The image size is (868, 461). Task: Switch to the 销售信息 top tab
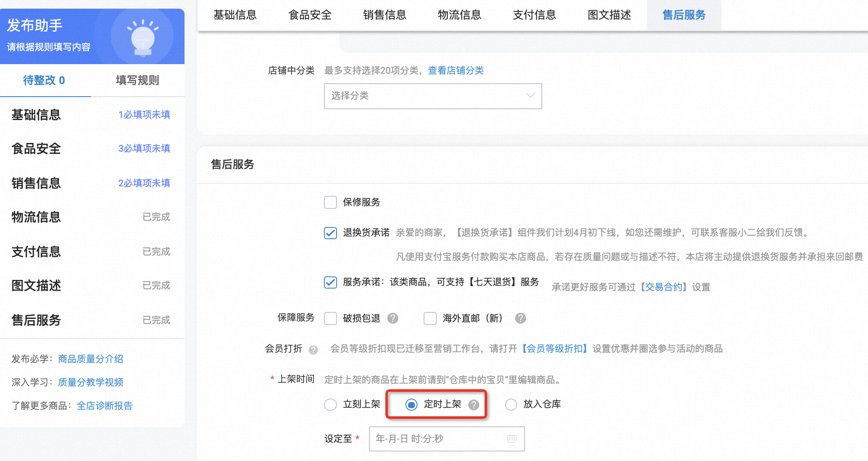[x=385, y=15]
